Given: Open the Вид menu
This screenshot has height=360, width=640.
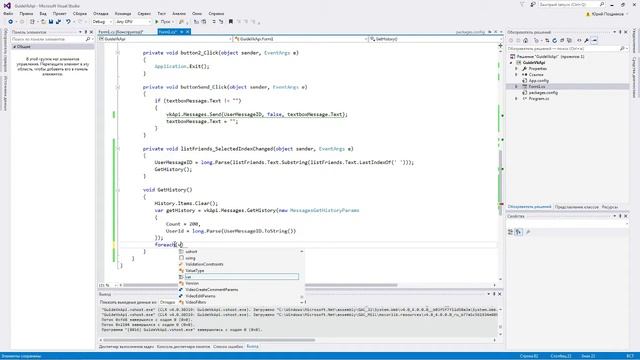Looking at the screenshot, I should pyautogui.click(x=43, y=13).
